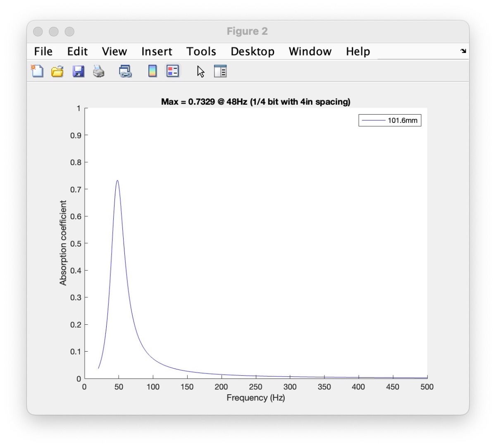Open the Insert menu

tap(157, 51)
